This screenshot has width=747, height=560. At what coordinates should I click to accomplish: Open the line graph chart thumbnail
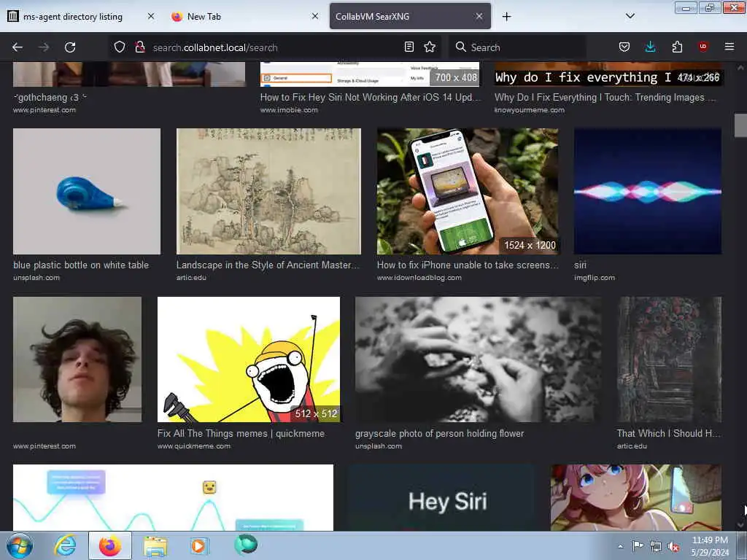174,497
